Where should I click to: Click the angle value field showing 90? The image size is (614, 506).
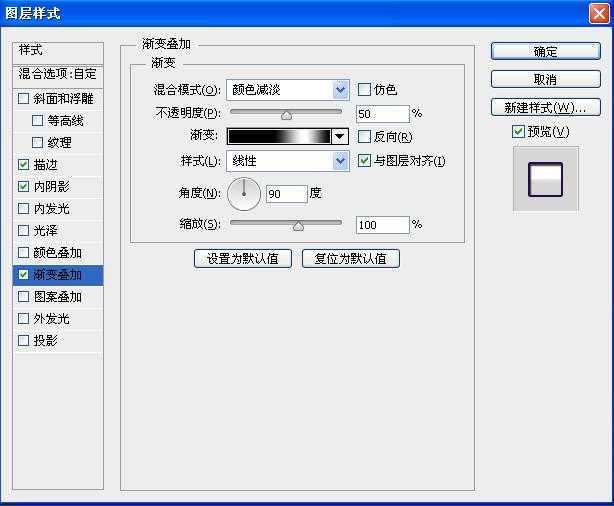287,194
